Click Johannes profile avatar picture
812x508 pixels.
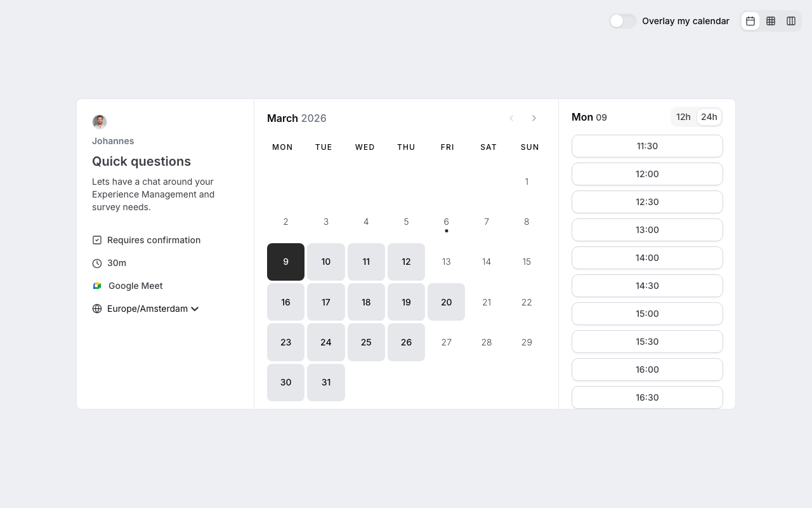pos(100,122)
